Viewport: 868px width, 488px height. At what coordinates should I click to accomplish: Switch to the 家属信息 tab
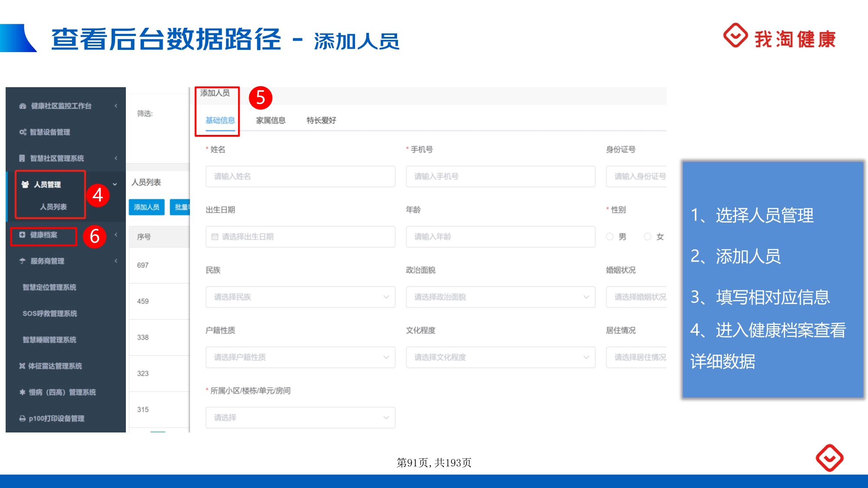pos(271,121)
